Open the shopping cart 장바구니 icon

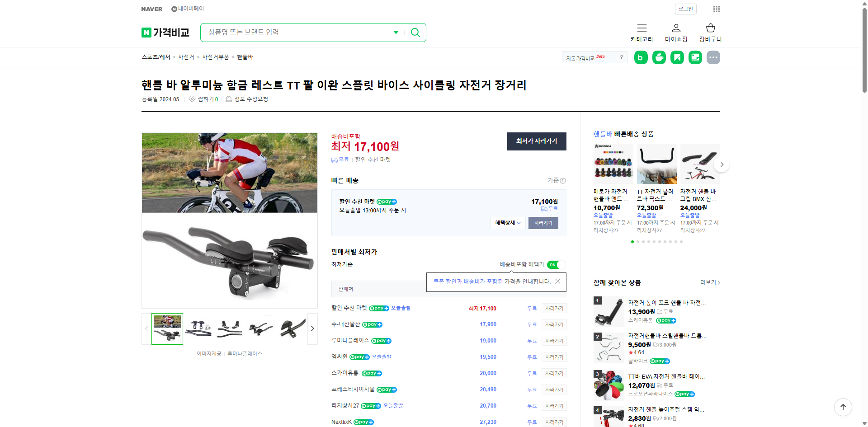point(710,28)
